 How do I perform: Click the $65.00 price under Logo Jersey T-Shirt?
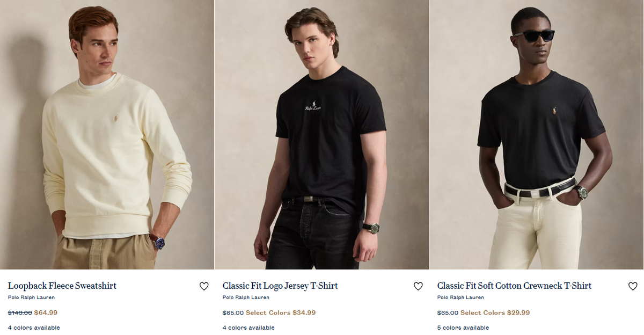pos(233,312)
